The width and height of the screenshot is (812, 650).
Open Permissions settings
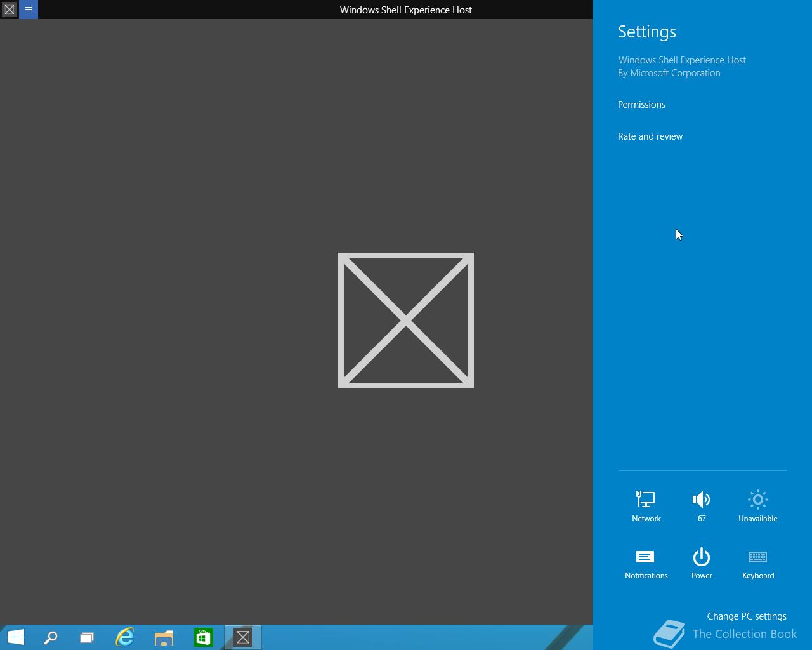coord(641,105)
